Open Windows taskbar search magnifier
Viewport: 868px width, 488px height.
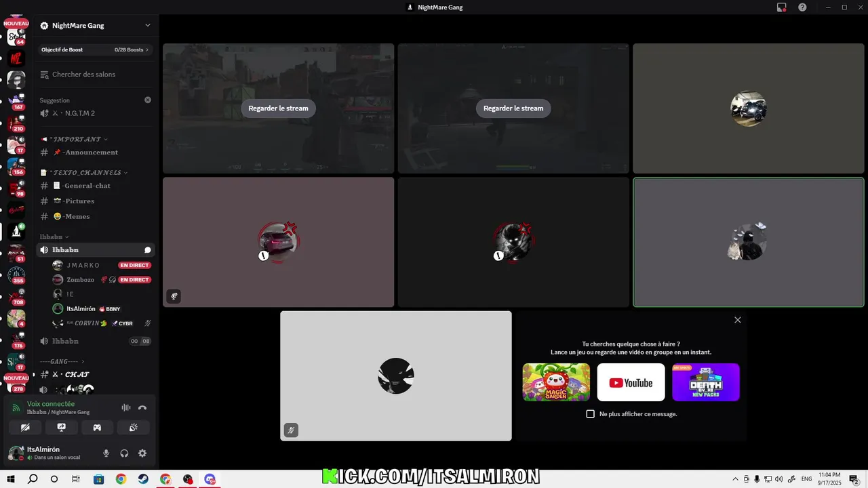coord(33,479)
